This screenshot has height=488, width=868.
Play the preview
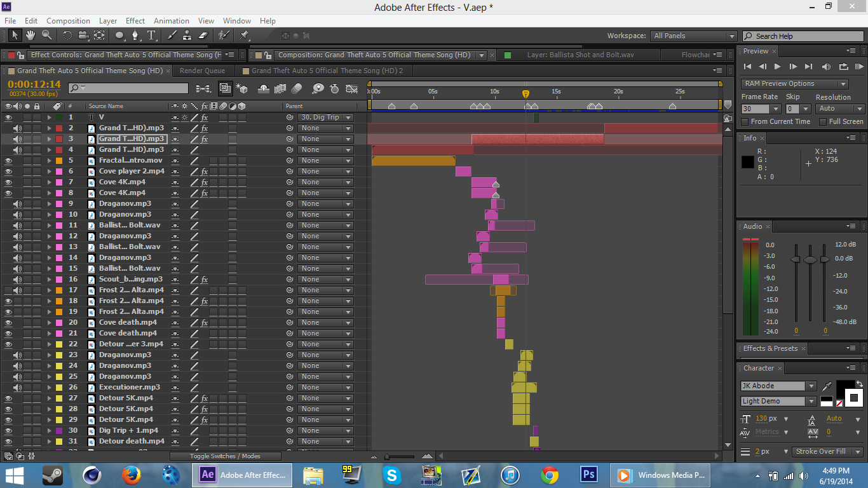pos(778,67)
